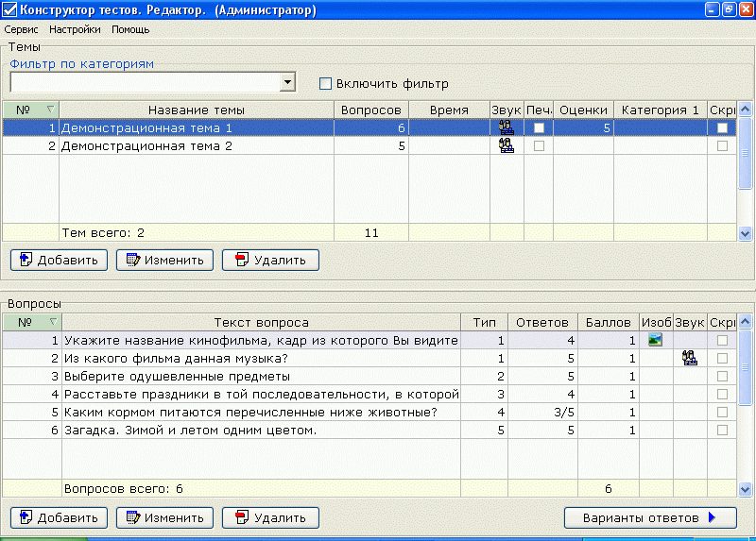Viewport: 756px width, 541px height.
Task: Click image icon in first question row
Action: pos(655,340)
